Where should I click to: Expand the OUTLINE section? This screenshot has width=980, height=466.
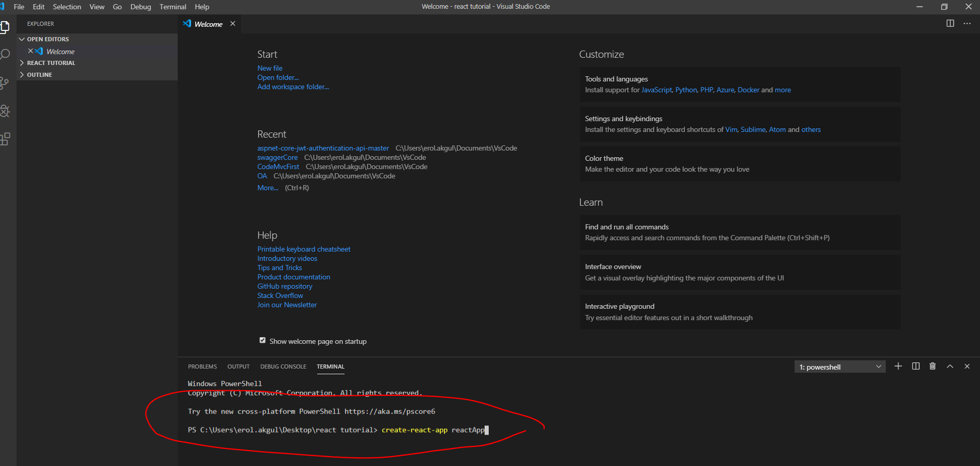tap(39, 75)
